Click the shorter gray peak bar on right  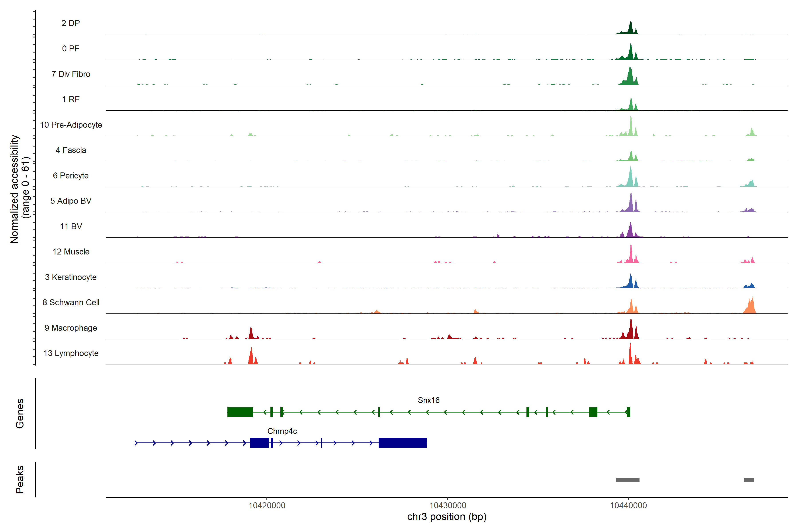tap(749, 480)
